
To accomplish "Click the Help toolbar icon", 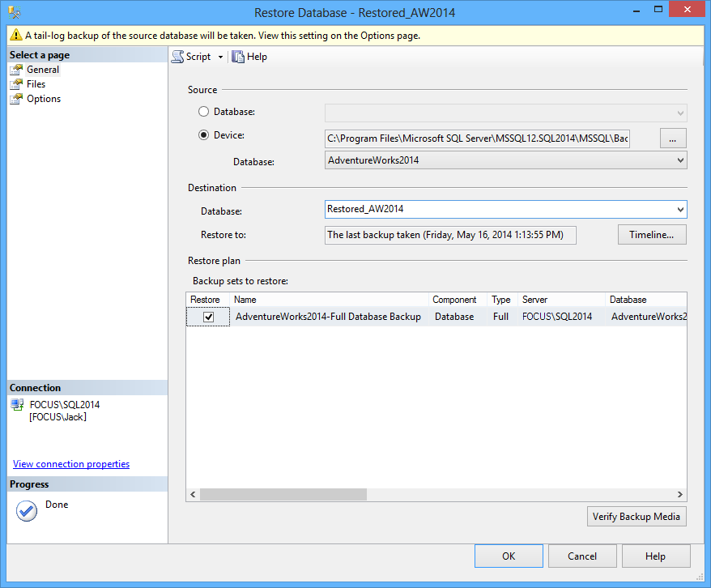I will point(238,57).
